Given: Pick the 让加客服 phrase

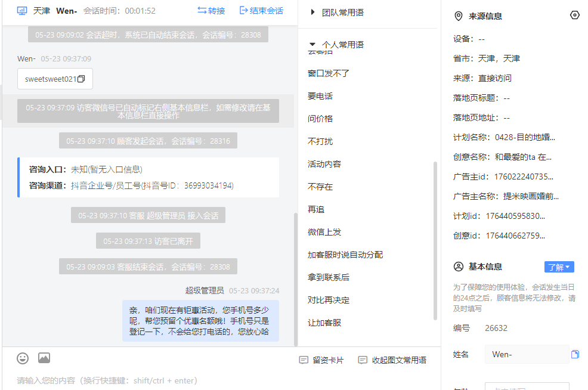Looking at the screenshot, I should point(324,323).
